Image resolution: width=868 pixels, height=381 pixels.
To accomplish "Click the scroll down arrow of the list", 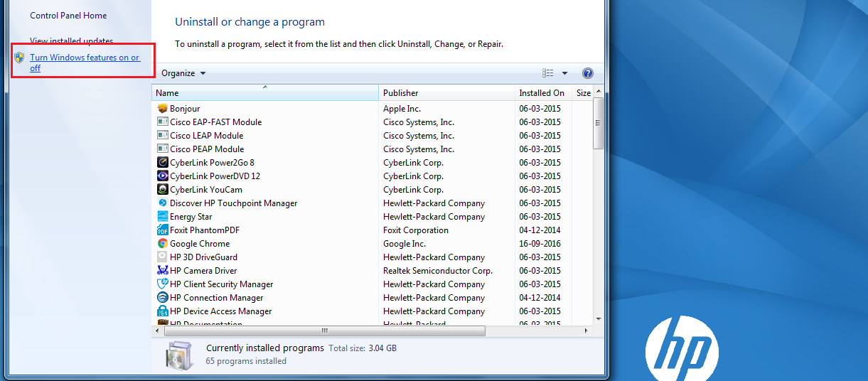I will pos(599,319).
